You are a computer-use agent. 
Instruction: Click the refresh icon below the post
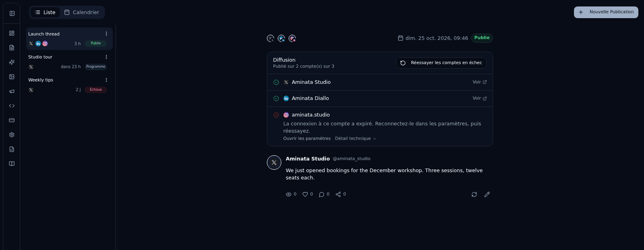[474, 194]
